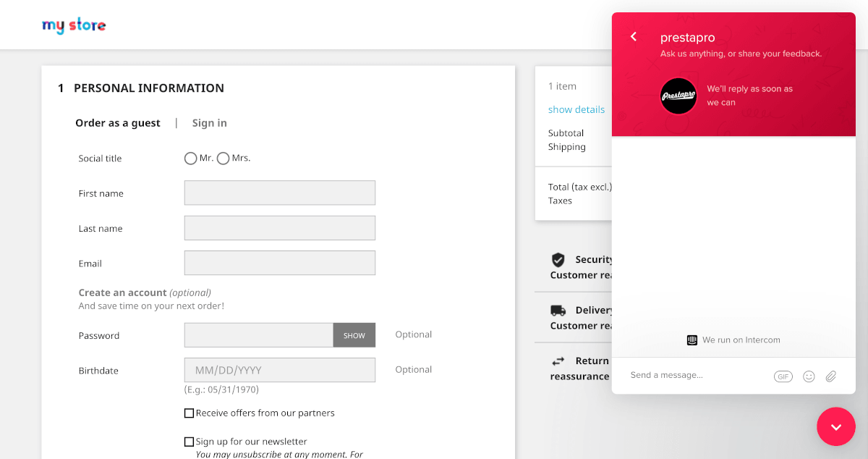Image resolution: width=868 pixels, height=459 pixels.
Task: Attach a file in chat
Action: (831, 376)
